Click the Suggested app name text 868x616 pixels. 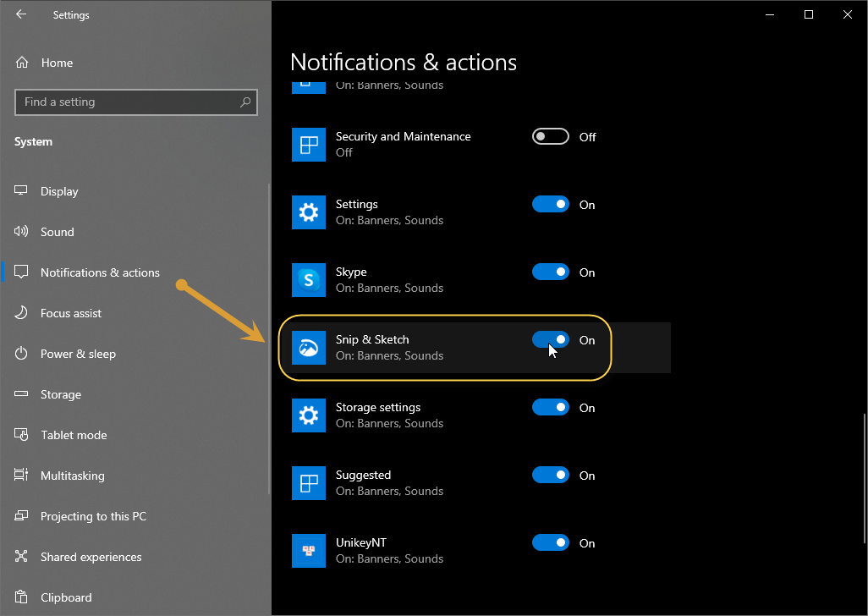point(363,475)
